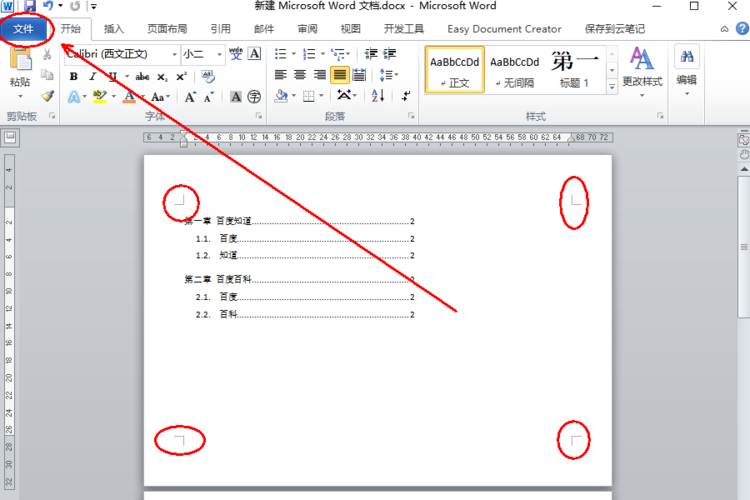The width and height of the screenshot is (750, 500).
Task: Click the Grow Font icon
Action: pos(190,97)
